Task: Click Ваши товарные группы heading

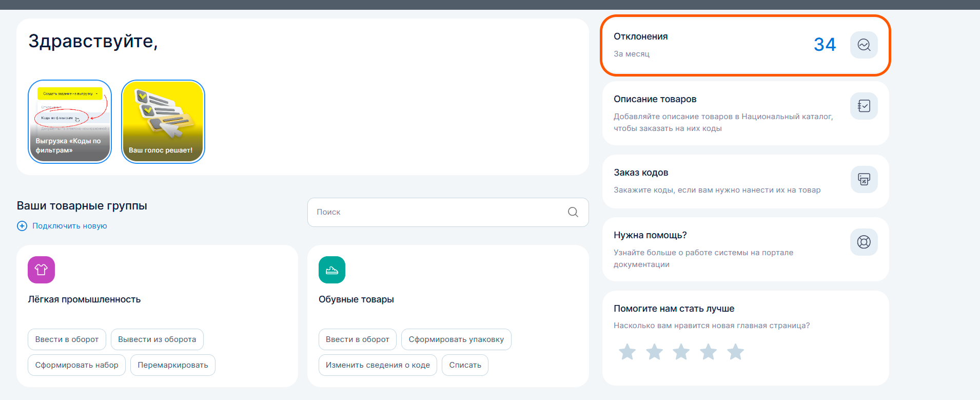Action: tap(82, 206)
